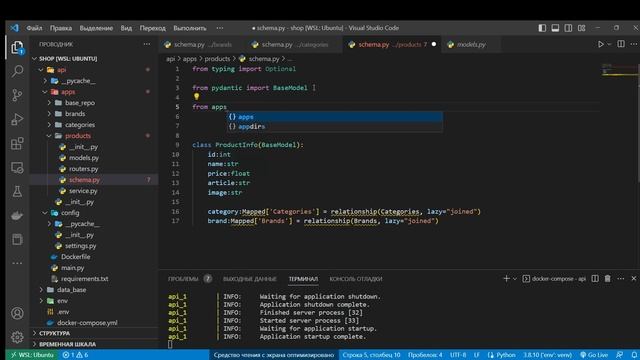Viewport: 640px width, 360px height.
Task: Open the Explorer view in activity bar
Action: [17, 47]
